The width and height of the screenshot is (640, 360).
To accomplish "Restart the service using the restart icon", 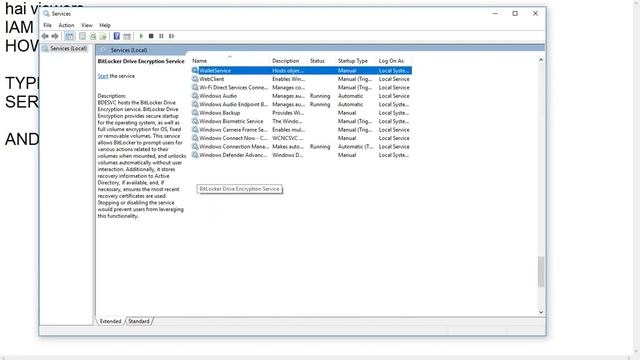I will coord(171,36).
